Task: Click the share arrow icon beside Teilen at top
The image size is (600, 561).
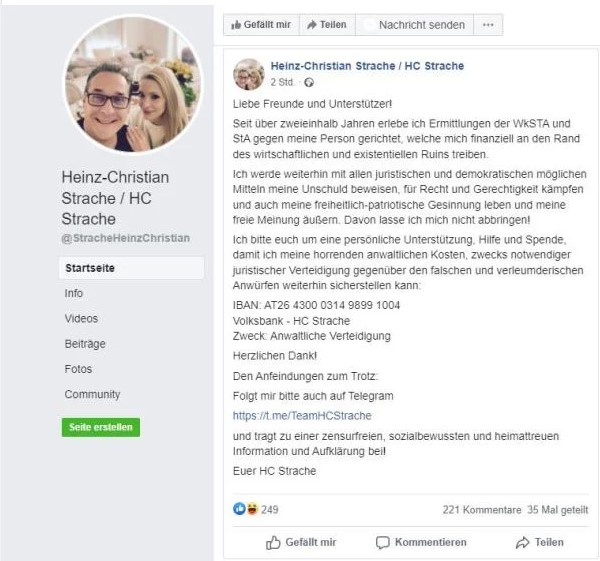Action: [312, 25]
